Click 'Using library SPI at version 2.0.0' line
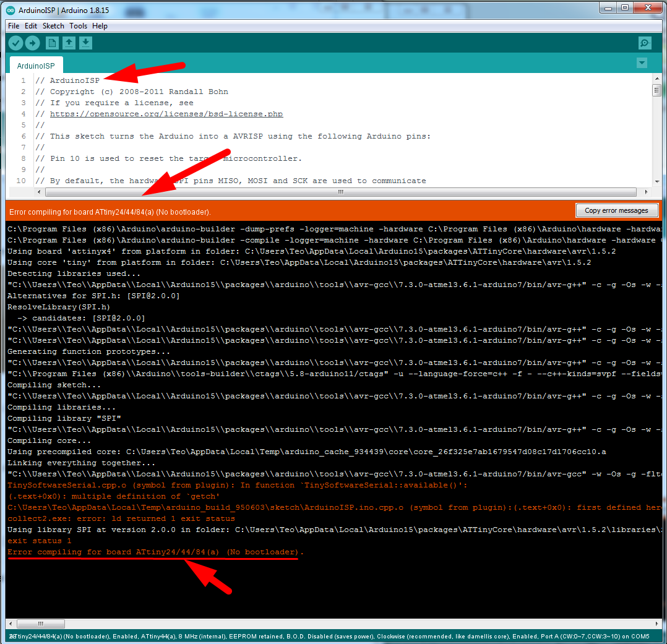The width and height of the screenshot is (667, 644). pos(334,530)
